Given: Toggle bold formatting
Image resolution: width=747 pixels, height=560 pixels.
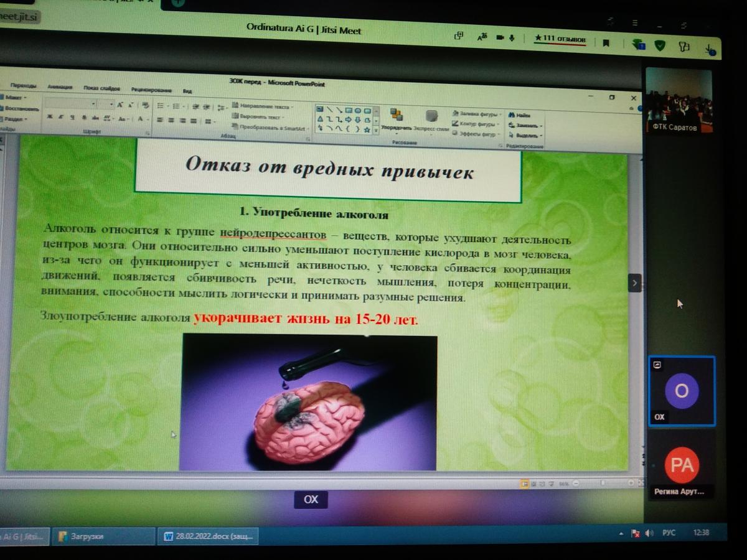Looking at the screenshot, I should 49,117.
